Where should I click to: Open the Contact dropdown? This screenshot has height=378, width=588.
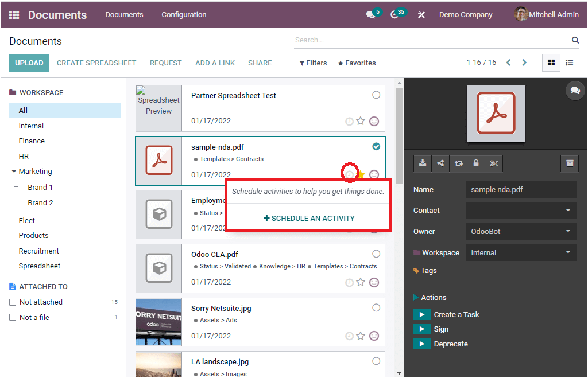(521, 211)
